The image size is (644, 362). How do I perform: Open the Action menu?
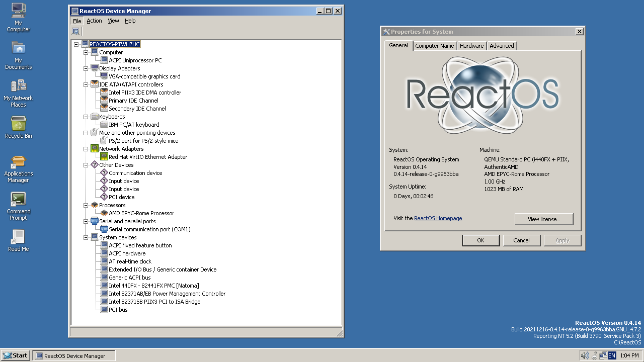(x=94, y=21)
